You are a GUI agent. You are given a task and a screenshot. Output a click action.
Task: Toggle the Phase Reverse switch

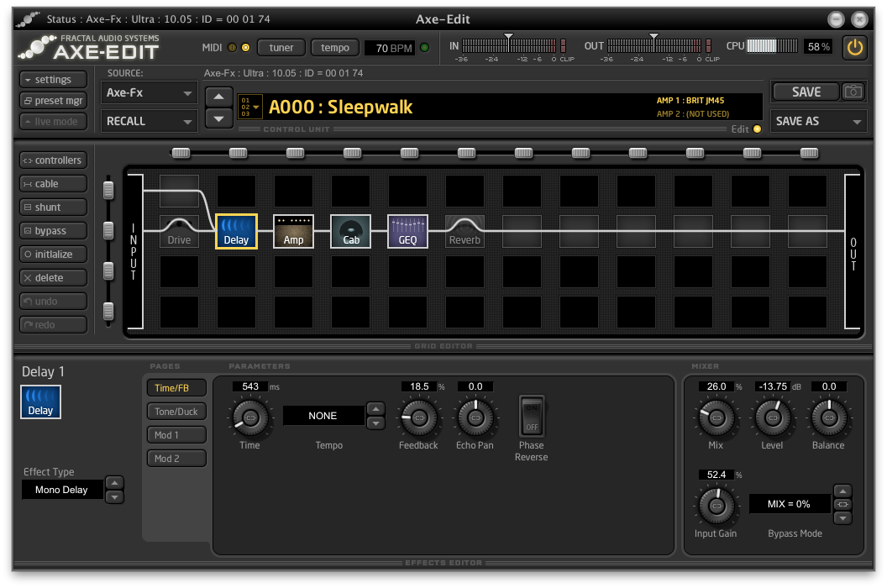pos(532,416)
